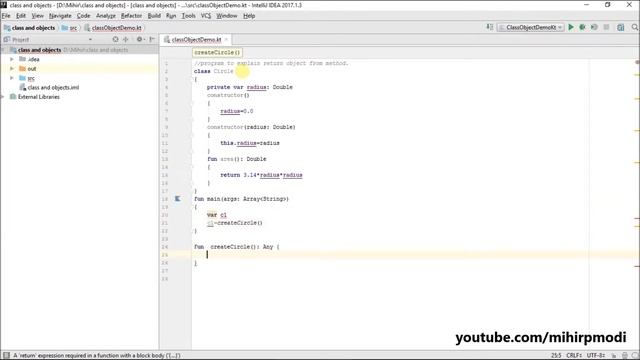The image size is (640, 360).
Task: Click 'private var radius: Double' line
Action: point(249,87)
